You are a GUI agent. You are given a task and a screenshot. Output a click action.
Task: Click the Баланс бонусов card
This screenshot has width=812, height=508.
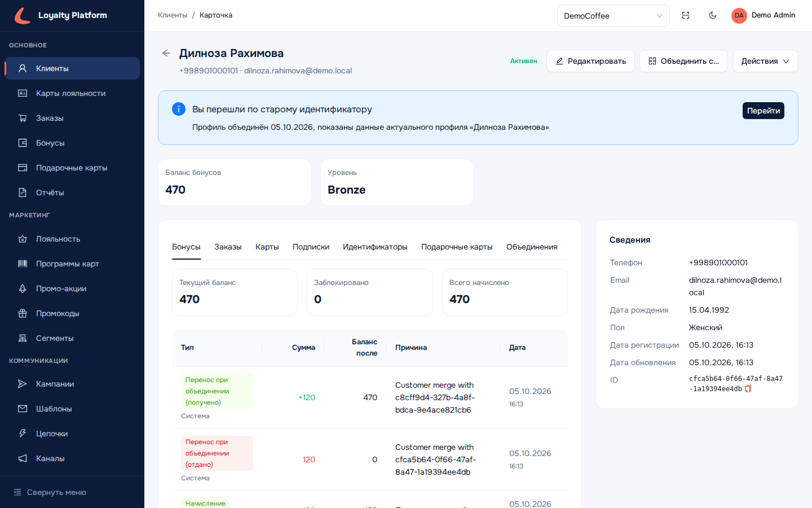[235, 182]
